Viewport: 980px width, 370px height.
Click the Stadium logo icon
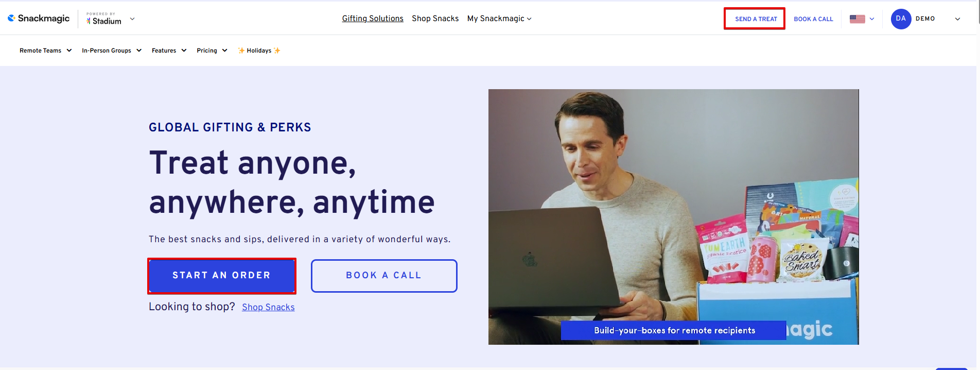(89, 21)
